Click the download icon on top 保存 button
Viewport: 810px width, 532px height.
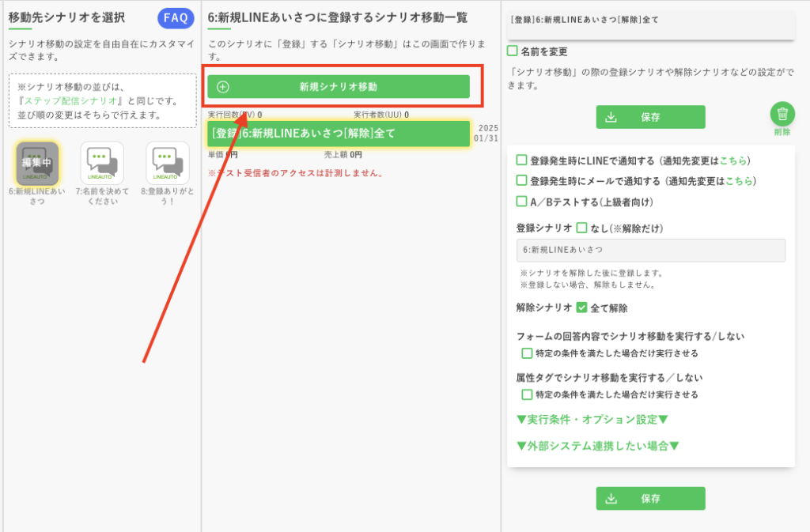pos(611,117)
